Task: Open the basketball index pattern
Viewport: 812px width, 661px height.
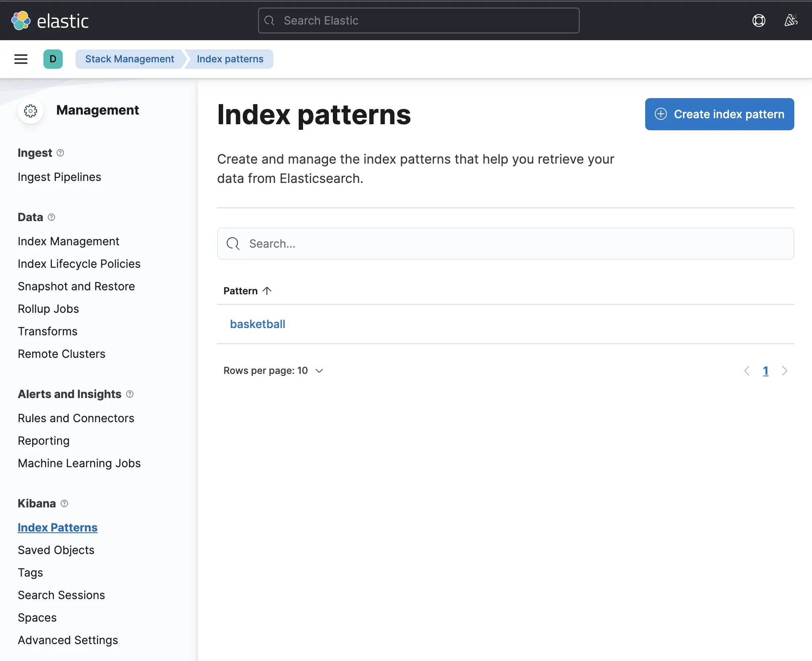Action: pyautogui.click(x=257, y=324)
